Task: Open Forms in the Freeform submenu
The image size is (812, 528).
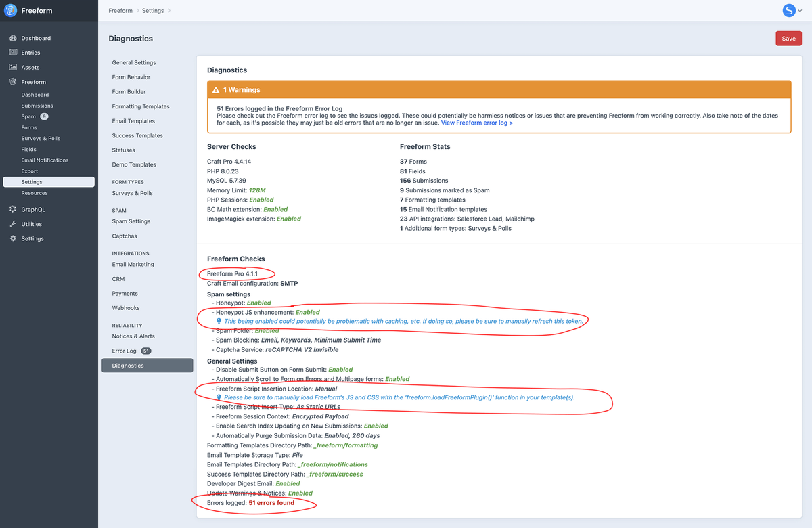Action: (29, 127)
